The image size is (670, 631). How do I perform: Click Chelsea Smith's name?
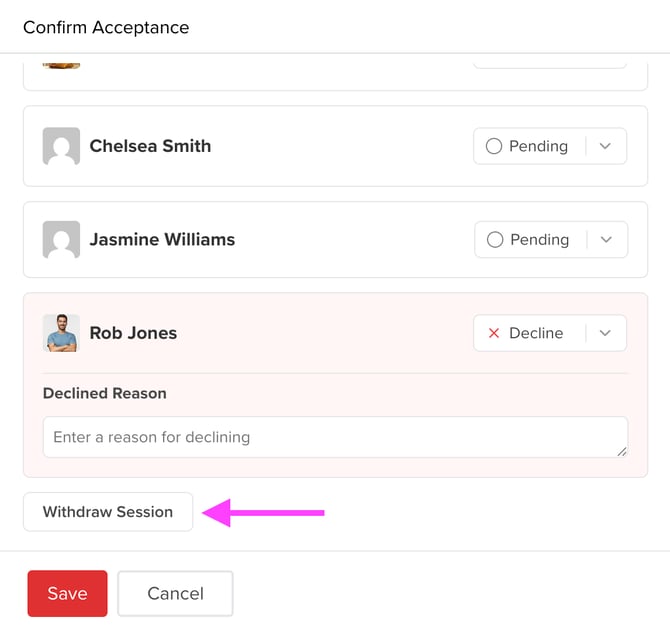pyautogui.click(x=150, y=146)
